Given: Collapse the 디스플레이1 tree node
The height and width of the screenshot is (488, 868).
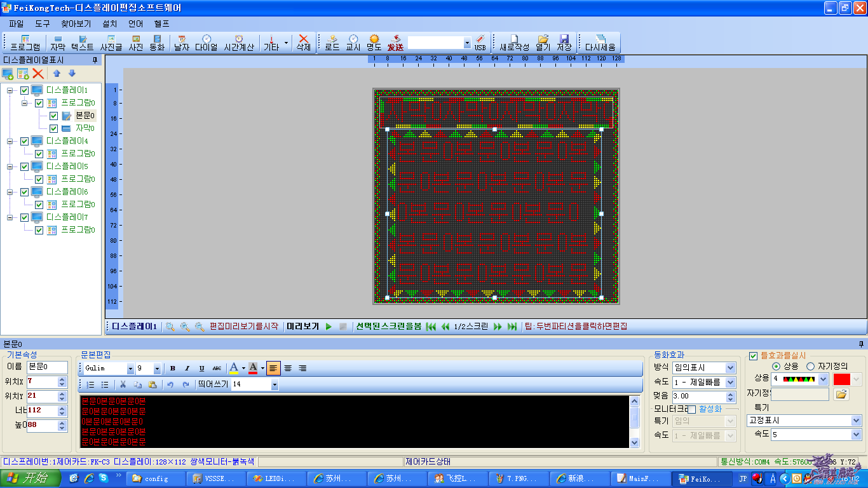Looking at the screenshot, I should pos(10,90).
